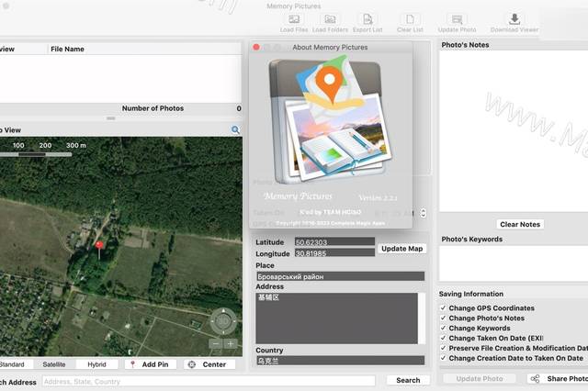Click the Address text area
Screen dimensions: 588x391
(337, 318)
